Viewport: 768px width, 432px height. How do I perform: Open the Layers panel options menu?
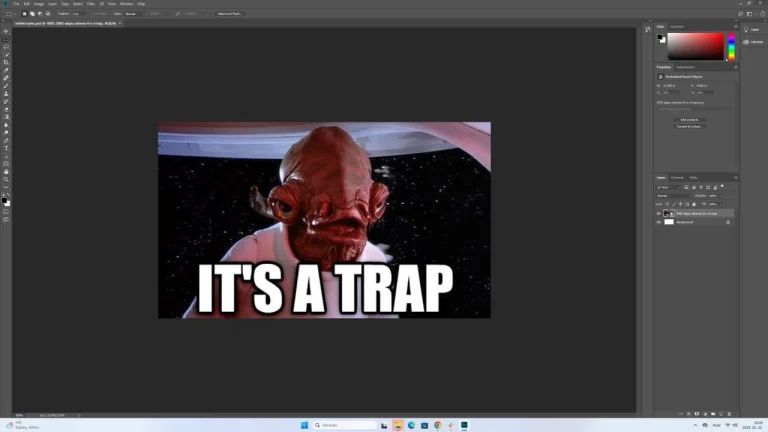[736, 177]
